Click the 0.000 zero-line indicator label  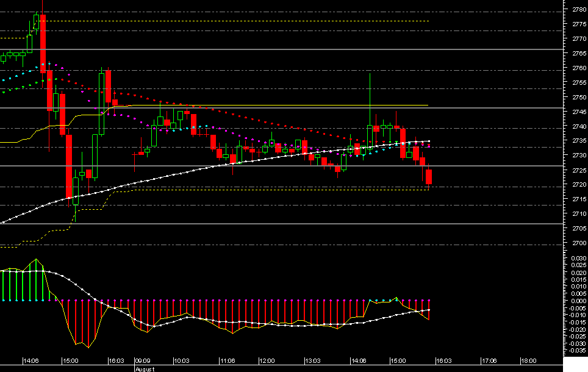click(x=579, y=301)
